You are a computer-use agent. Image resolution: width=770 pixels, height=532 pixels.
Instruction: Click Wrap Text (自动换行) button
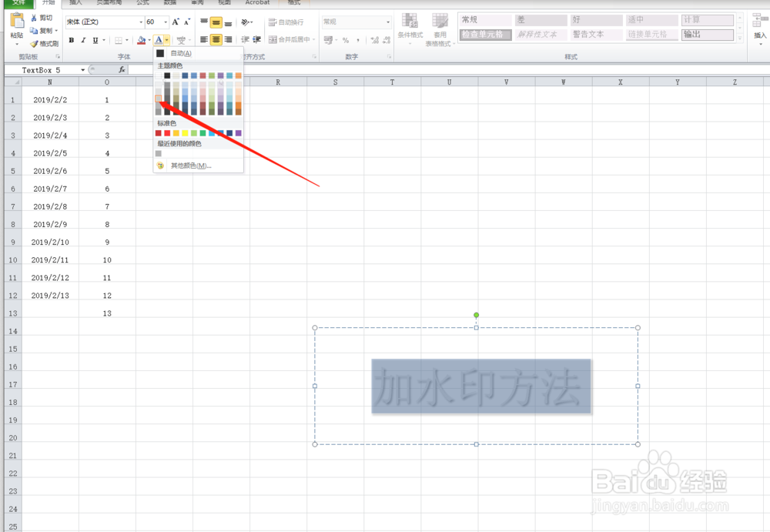click(x=286, y=22)
